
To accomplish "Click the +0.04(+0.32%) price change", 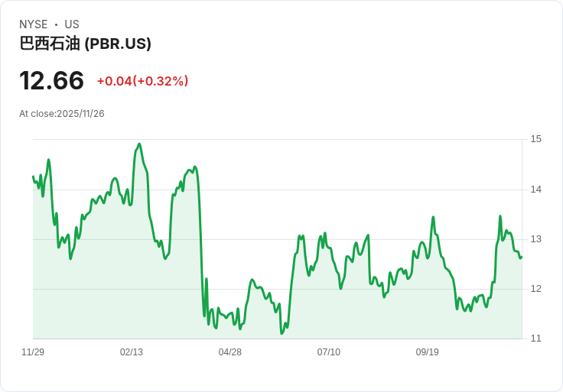I will pos(142,81).
